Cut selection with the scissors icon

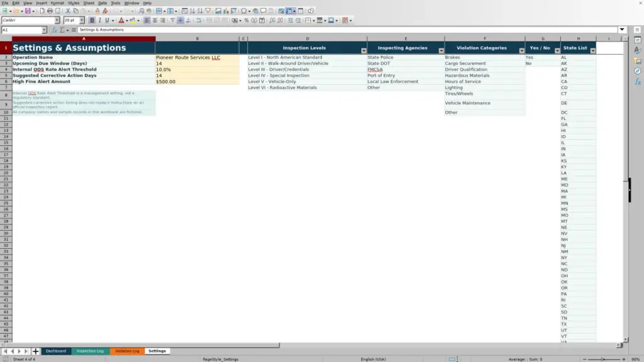click(68, 11)
